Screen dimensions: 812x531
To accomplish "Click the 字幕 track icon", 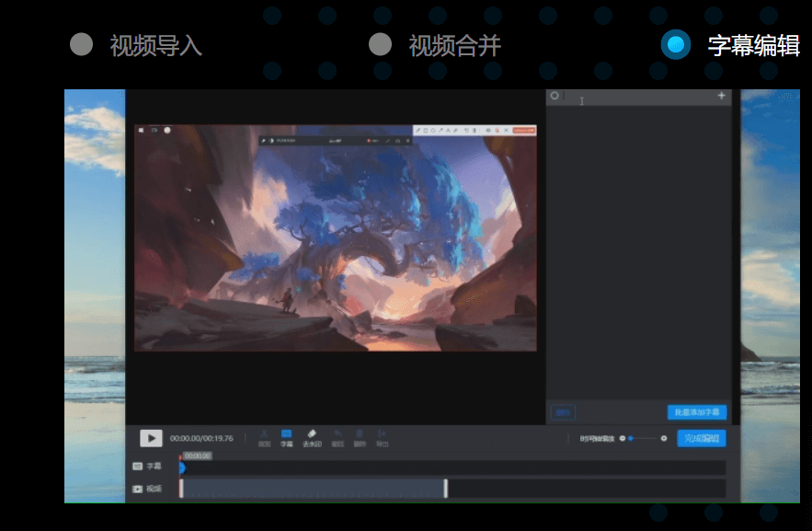I will click(137, 467).
